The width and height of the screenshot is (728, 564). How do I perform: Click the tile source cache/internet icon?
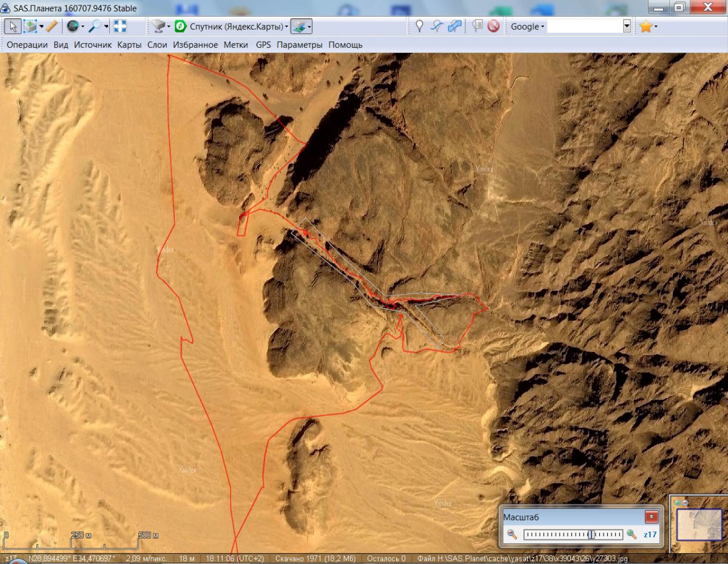(x=159, y=26)
